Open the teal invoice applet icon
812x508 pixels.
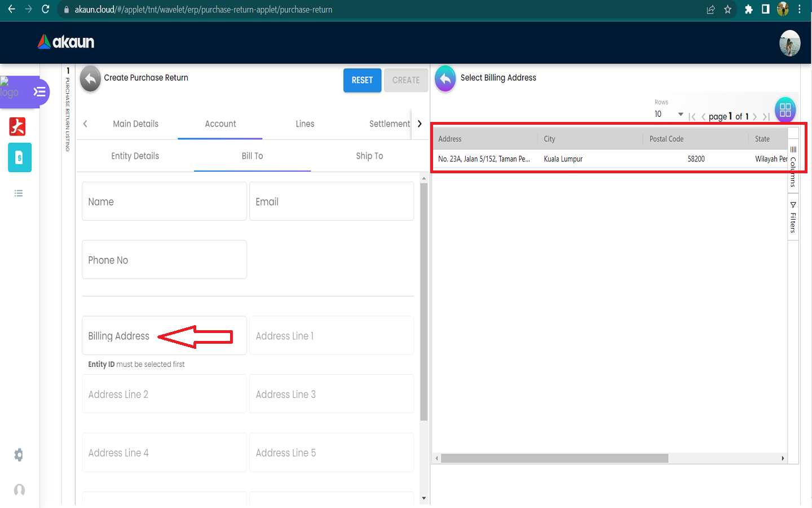(x=19, y=158)
